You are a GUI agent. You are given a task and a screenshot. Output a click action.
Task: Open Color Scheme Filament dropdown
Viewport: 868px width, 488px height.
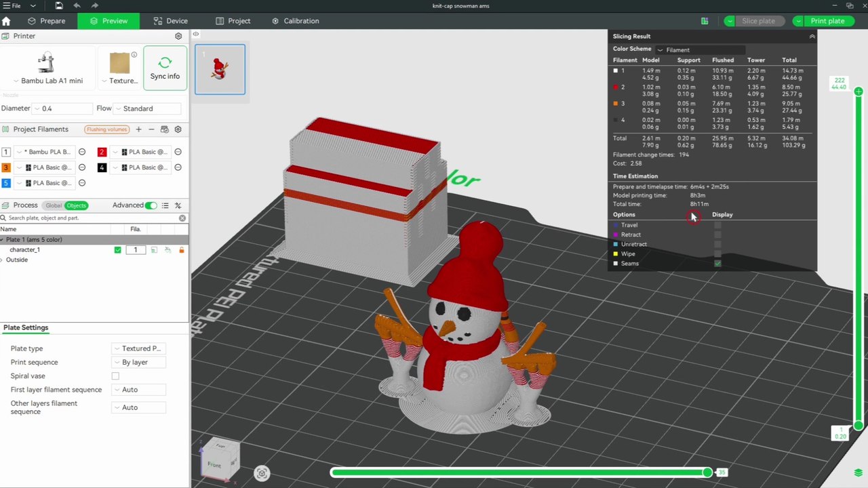point(700,49)
